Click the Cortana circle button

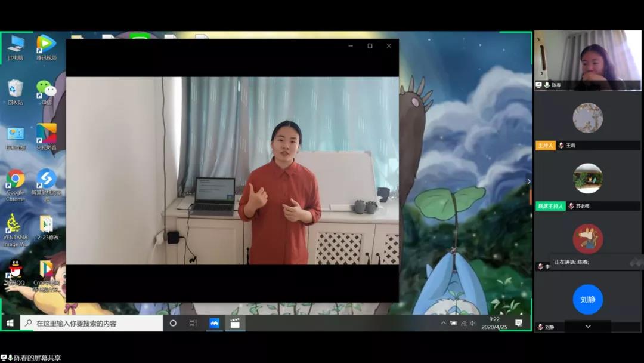173,323
